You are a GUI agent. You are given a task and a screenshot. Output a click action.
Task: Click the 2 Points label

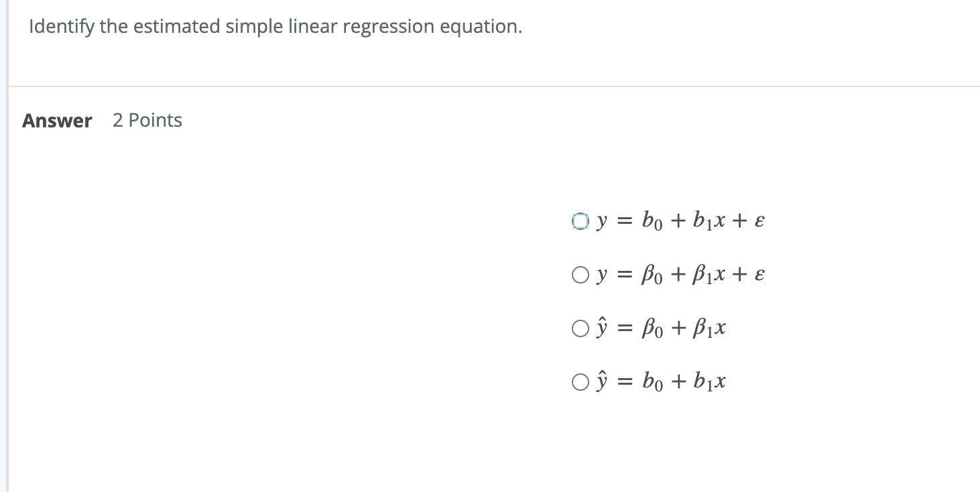click(x=147, y=121)
